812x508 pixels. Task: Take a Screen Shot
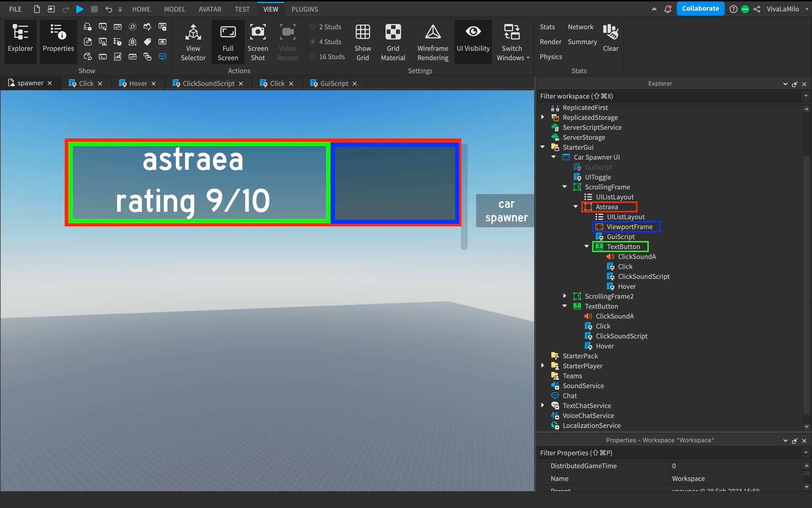click(258, 41)
